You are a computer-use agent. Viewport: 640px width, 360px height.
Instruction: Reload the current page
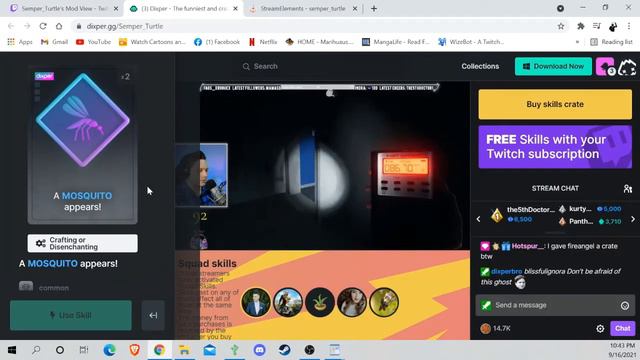tap(43, 26)
